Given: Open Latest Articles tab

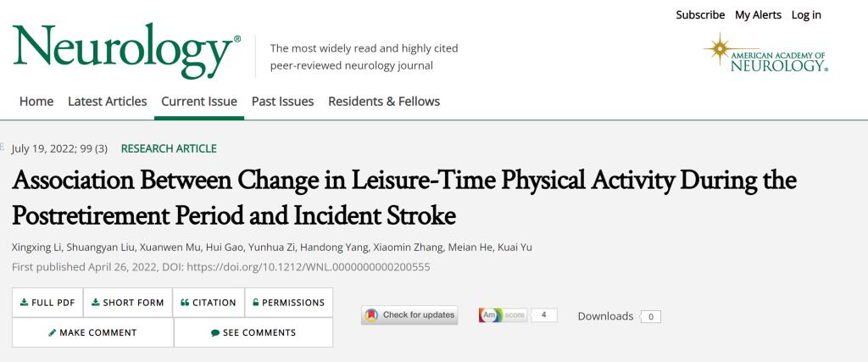Looking at the screenshot, I should [108, 102].
